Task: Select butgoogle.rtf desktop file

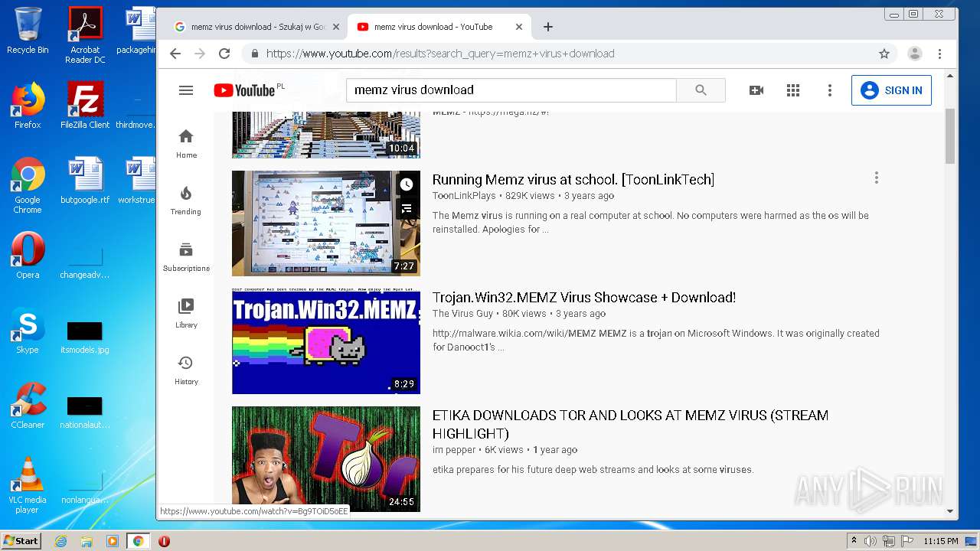Action: coord(85,181)
